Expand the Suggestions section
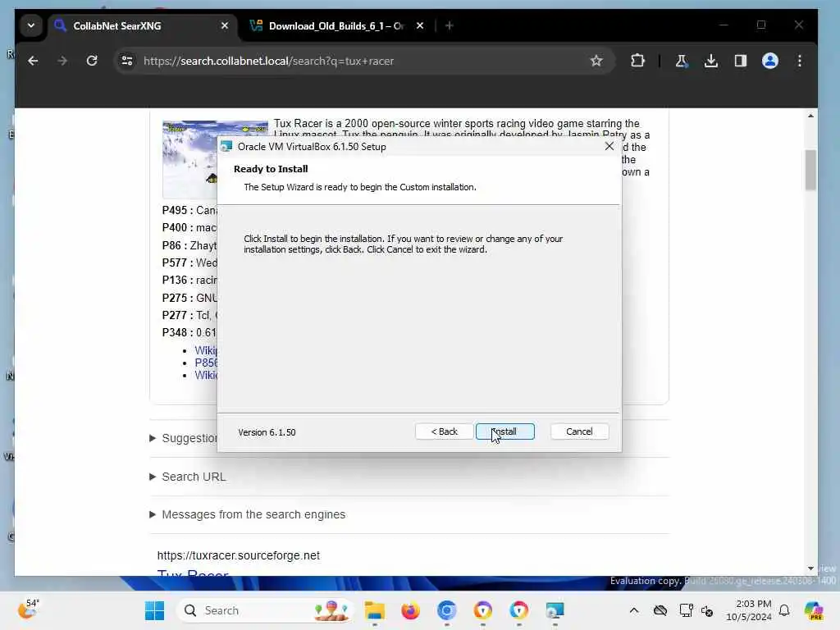This screenshot has height=630, width=840. tap(183, 438)
